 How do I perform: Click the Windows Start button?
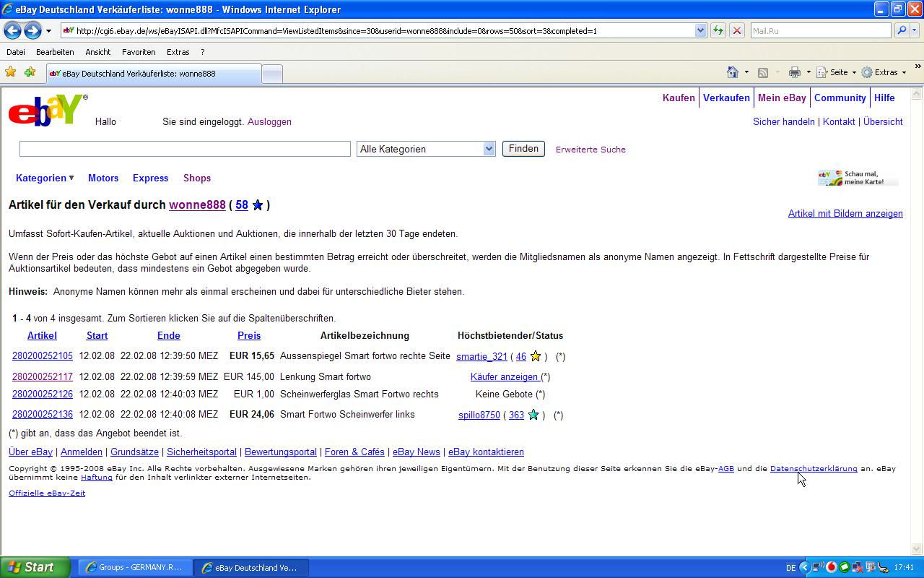(x=35, y=567)
